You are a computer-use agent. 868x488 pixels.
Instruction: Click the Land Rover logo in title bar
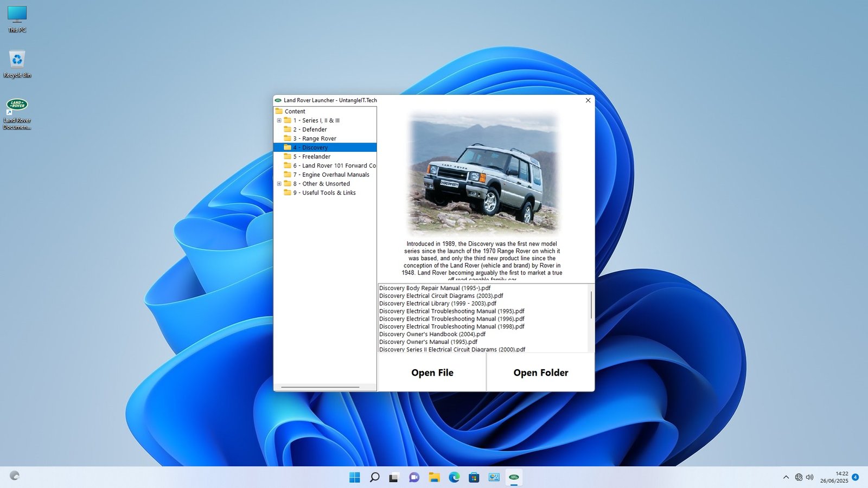pos(278,100)
